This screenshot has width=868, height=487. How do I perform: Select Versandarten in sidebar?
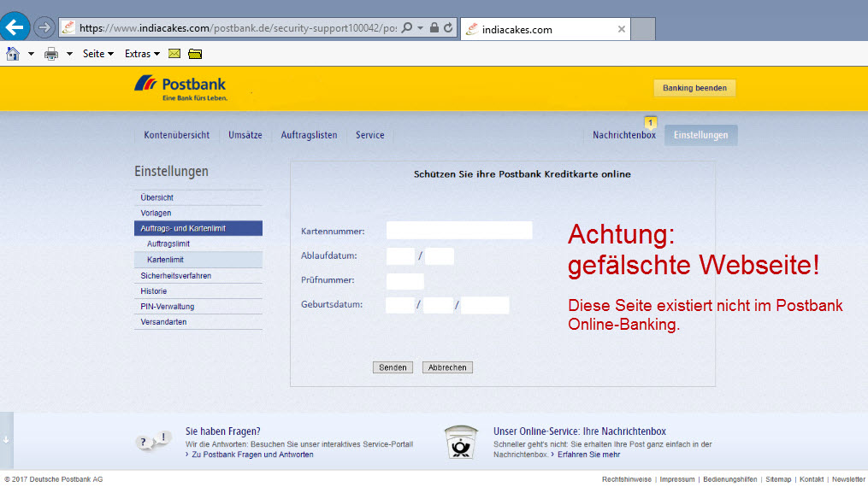click(198, 322)
